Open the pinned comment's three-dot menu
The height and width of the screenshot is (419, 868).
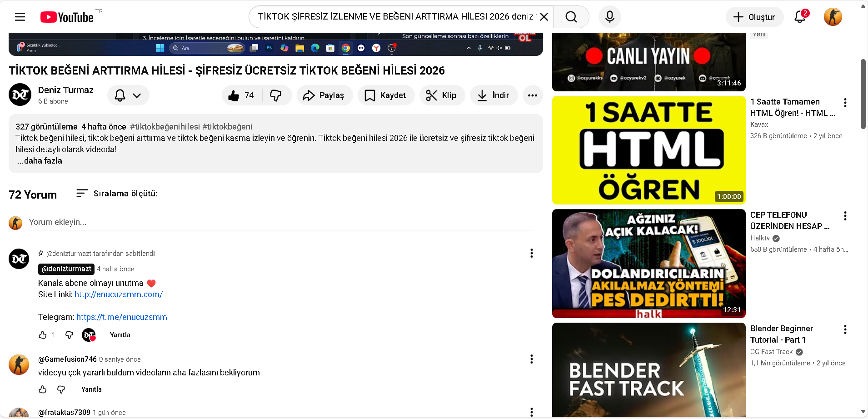click(x=531, y=253)
